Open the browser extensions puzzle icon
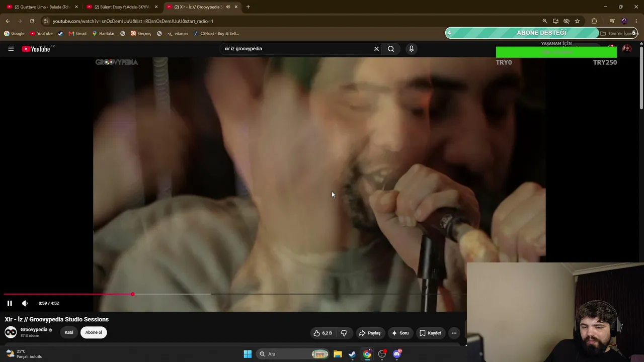This screenshot has width=644, height=362. [594, 21]
